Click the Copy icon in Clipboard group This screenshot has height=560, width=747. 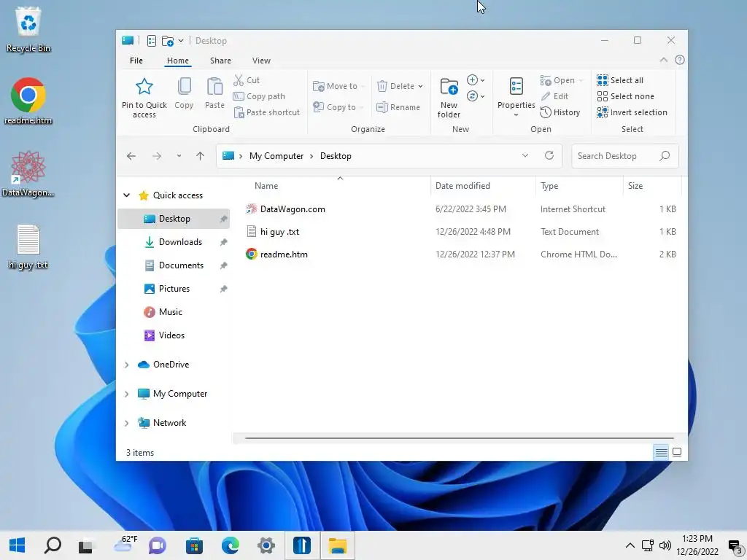pyautogui.click(x=184, y=87)
